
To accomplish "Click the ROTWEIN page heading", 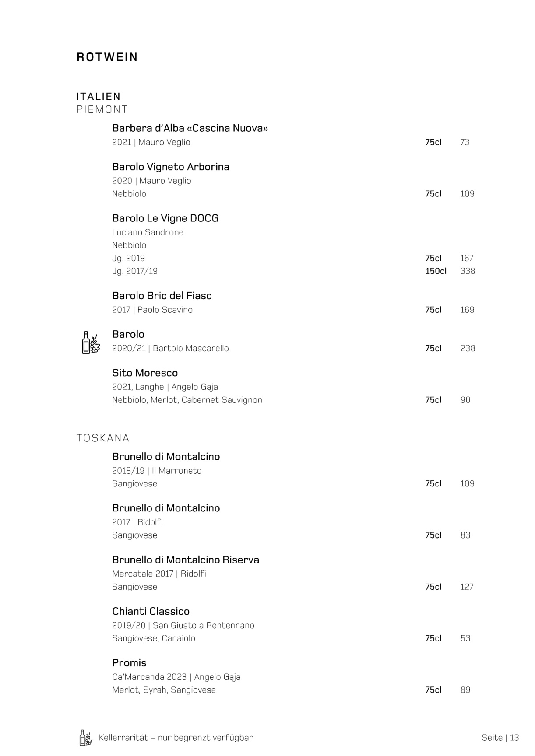I will [107, 57].
